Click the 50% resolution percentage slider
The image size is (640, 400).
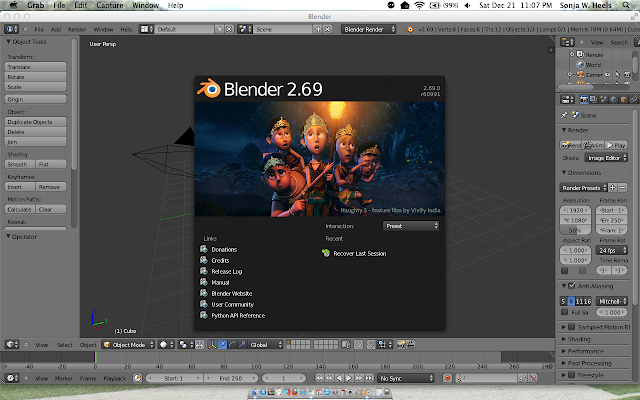click(x=575, y=230)
